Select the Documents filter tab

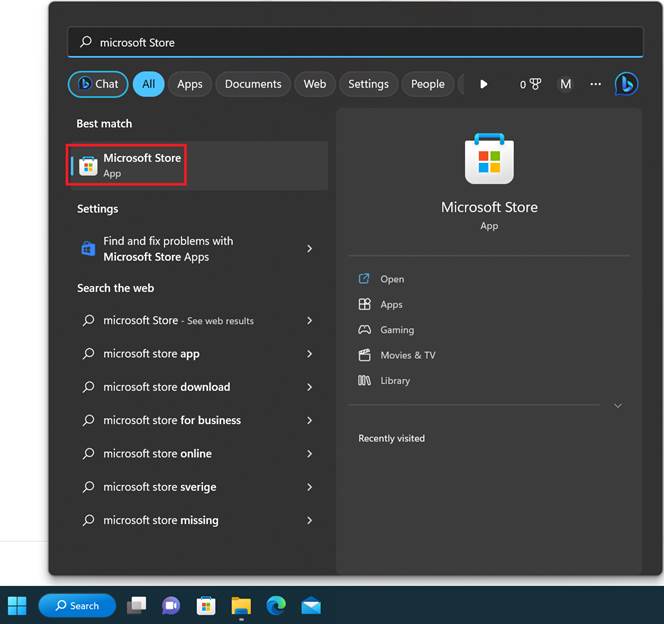(x=253, y=84)
